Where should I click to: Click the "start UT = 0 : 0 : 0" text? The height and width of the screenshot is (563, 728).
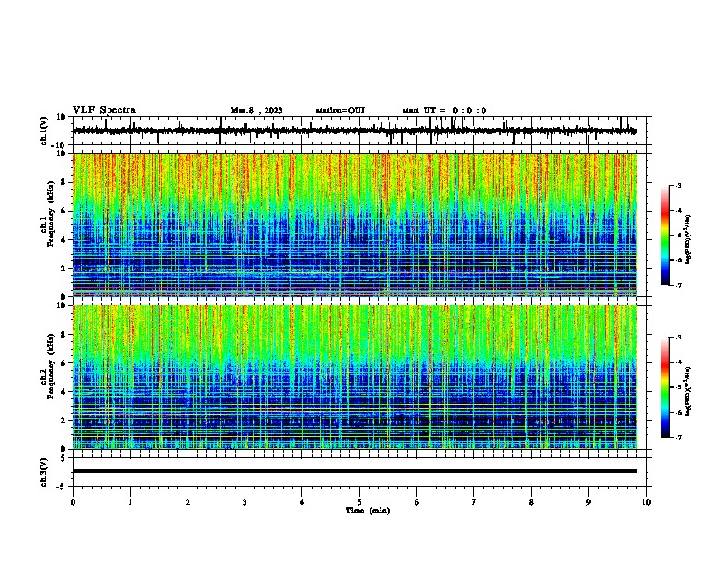point(444,110)
